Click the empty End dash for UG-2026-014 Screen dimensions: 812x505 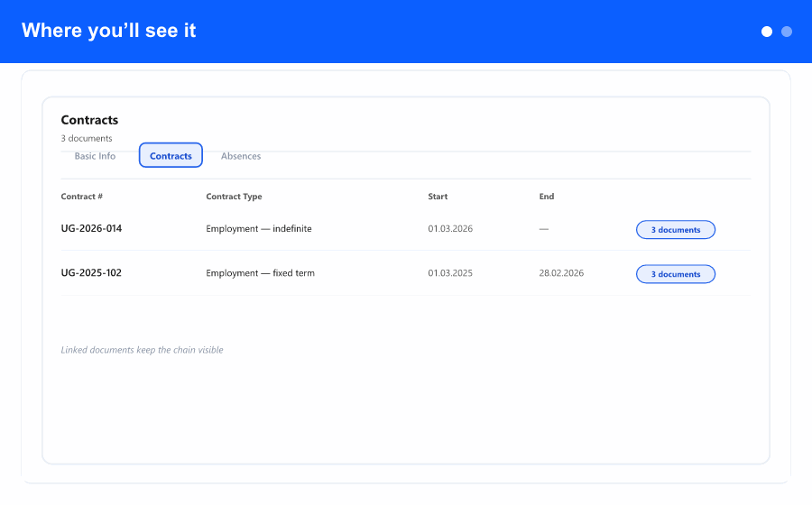click(x=544, y=229)
